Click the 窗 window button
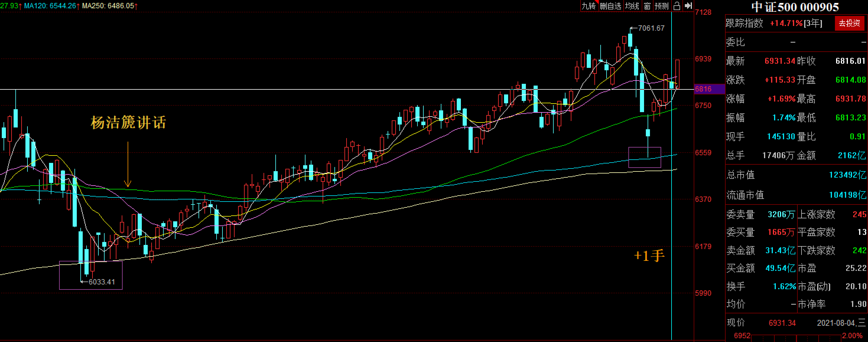 click(647, 6)
